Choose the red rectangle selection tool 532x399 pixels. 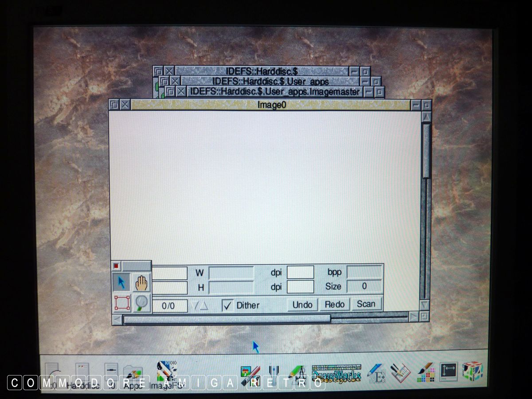(x=122, y=302)
